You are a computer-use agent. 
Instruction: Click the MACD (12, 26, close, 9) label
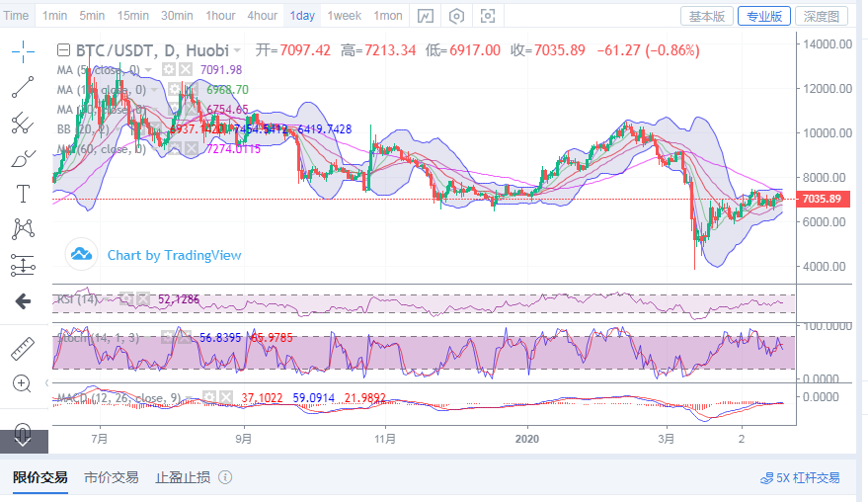119,398
